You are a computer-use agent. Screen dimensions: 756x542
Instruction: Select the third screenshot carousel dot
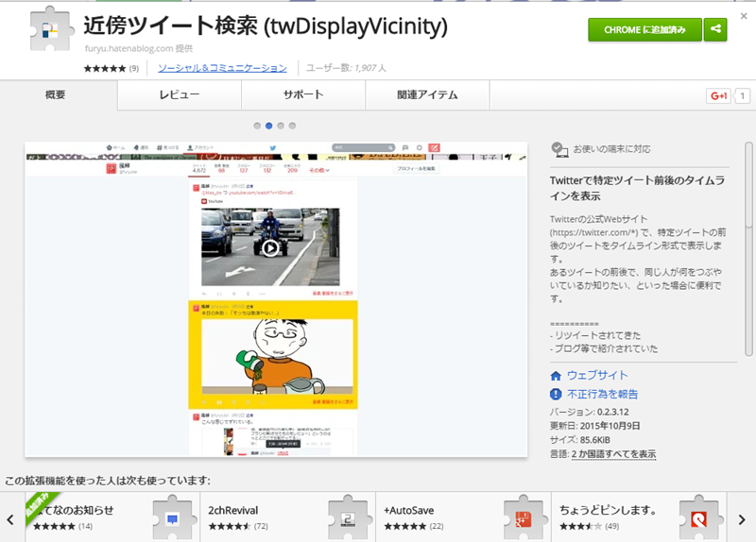[281, 126]
